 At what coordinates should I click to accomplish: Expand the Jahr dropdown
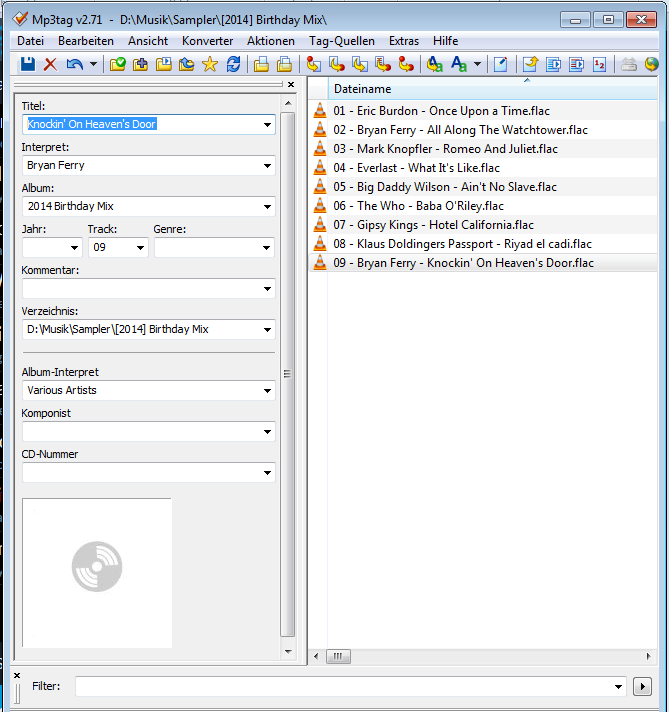point(74,247)
